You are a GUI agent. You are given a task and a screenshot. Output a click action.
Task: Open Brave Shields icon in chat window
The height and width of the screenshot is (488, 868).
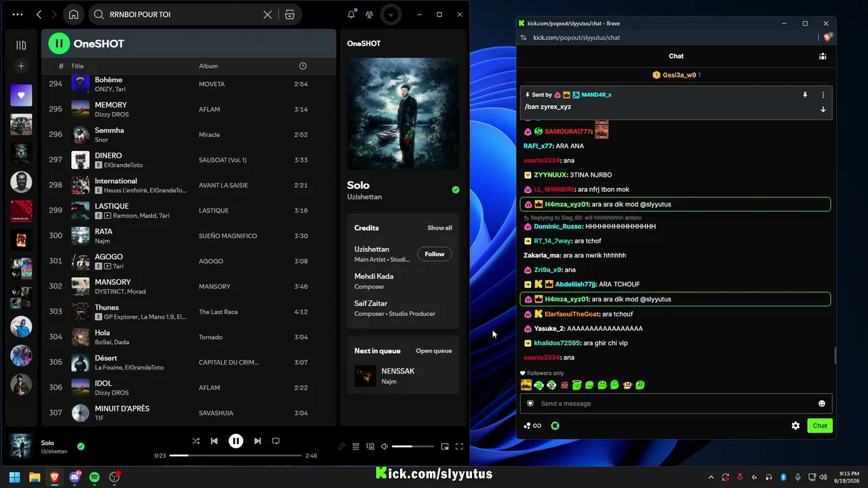[x=828, y=37]
